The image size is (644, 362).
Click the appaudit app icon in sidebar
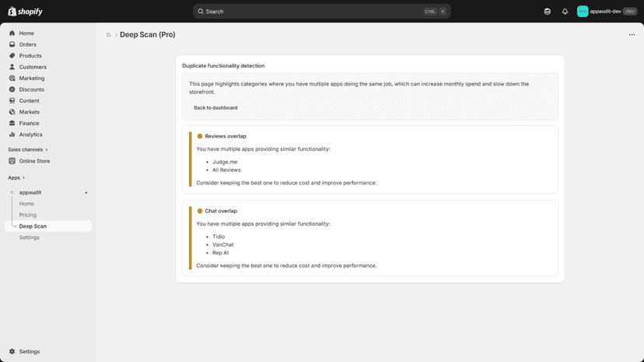[x=12, y=192]
